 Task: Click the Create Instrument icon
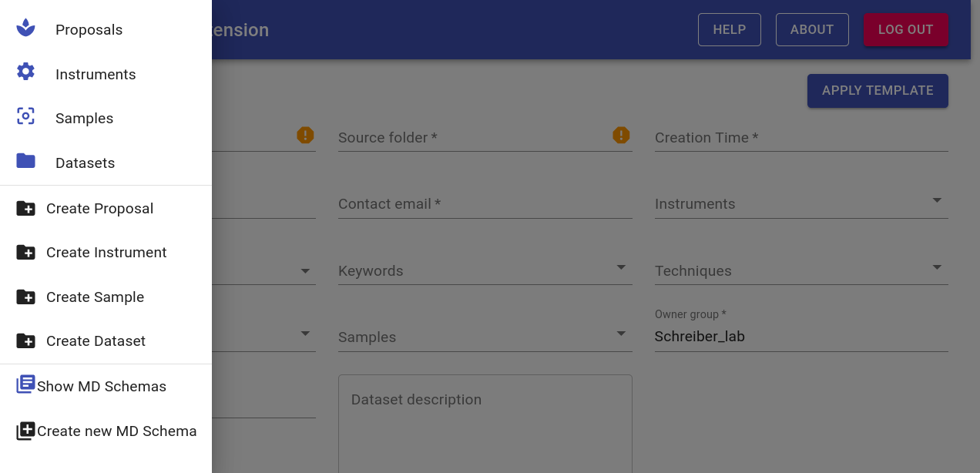click(25, 252)
